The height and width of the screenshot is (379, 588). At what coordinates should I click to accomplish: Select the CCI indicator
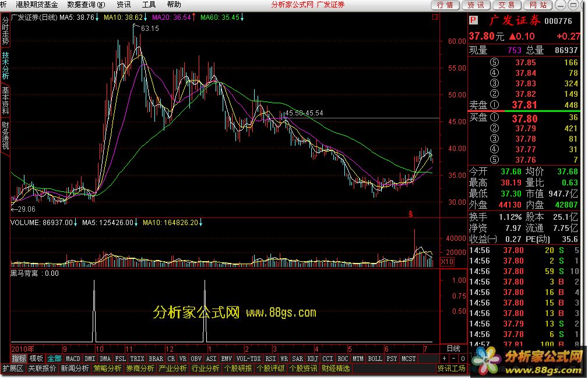[x=328, y=359]
